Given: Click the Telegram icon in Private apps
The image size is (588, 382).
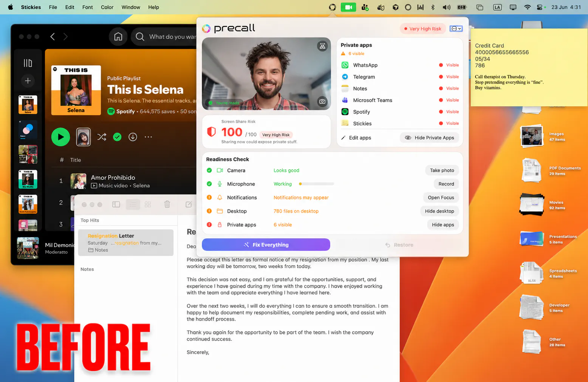Looking at the screenshot, I should 345,77.
